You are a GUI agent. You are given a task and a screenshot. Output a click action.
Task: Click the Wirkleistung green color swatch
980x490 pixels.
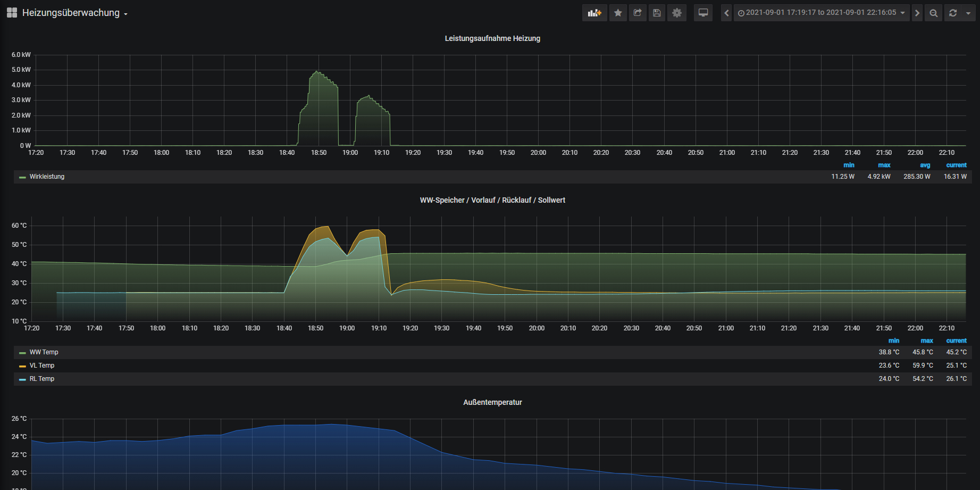pos(22,177)
